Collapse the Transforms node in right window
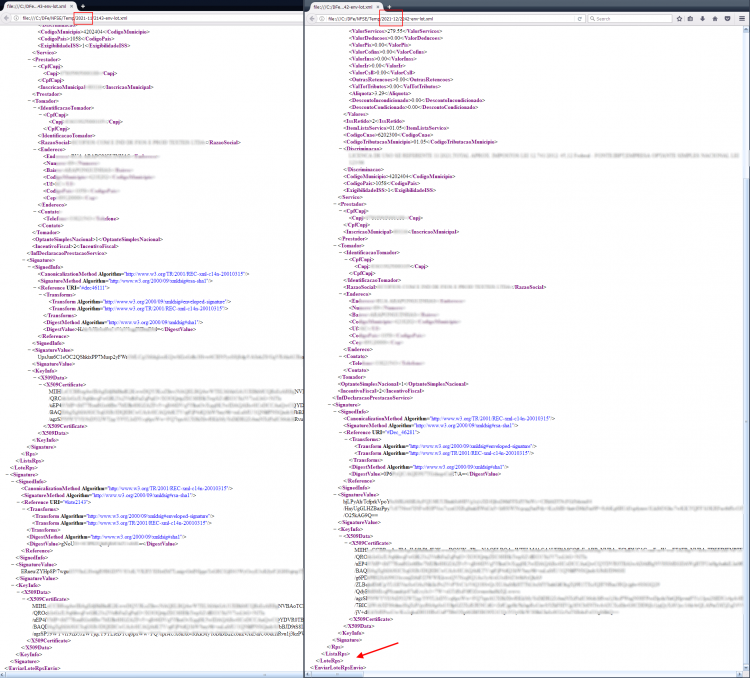Screen dimensions: 750x678 [346, 439]
